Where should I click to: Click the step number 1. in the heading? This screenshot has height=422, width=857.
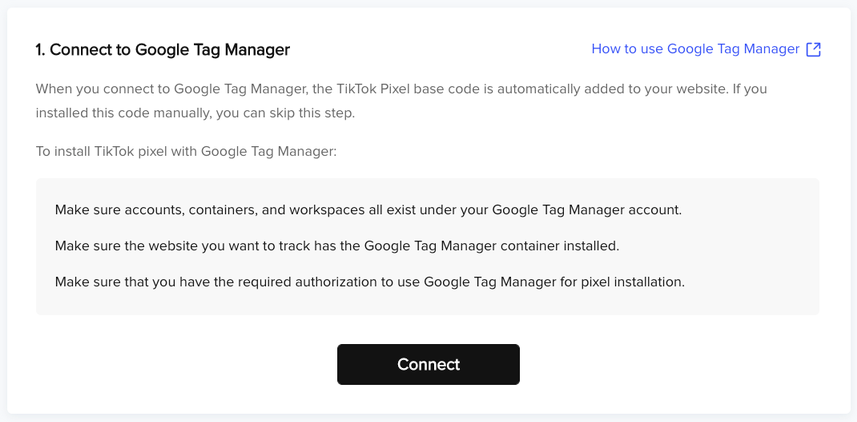41,50
